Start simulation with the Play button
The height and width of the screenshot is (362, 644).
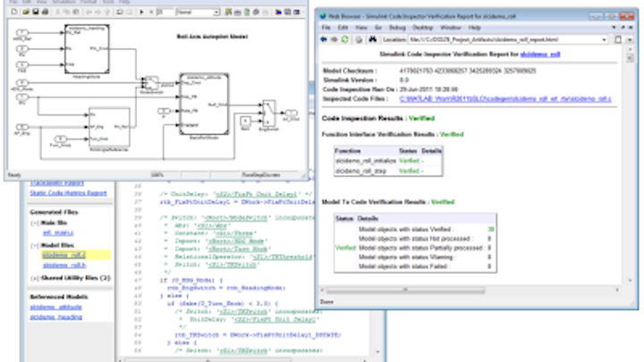point(141,12)
